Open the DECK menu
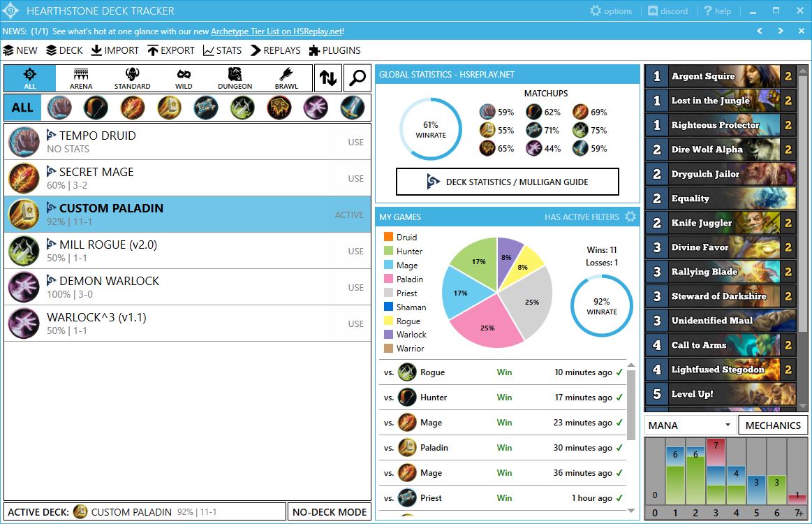The image size is (812, 524). tap(64, 50)
